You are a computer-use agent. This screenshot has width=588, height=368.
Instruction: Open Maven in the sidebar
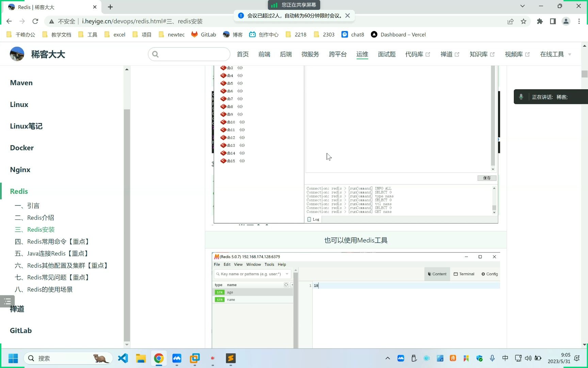click(21, 83)
